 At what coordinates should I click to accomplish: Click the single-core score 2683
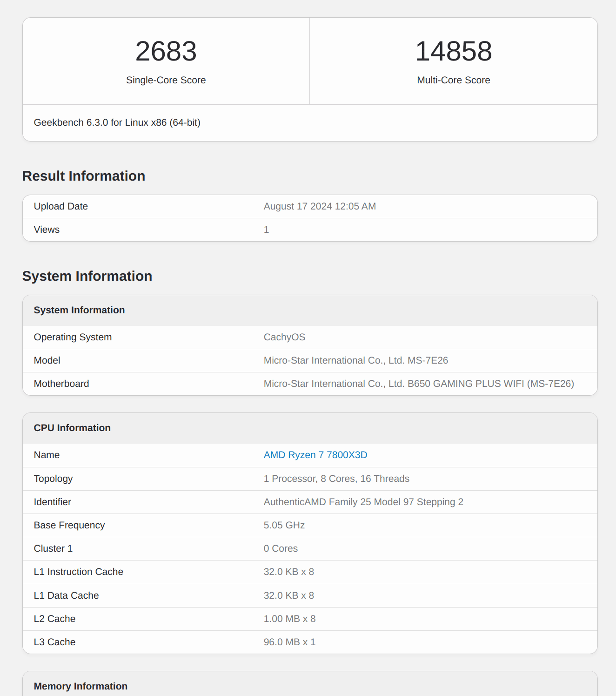click(166, 51)
